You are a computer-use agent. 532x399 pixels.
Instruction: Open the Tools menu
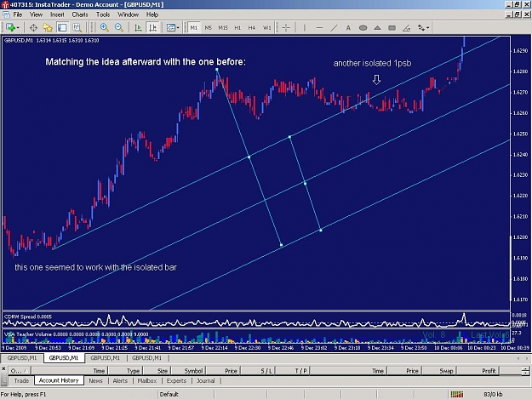[103, 14]
